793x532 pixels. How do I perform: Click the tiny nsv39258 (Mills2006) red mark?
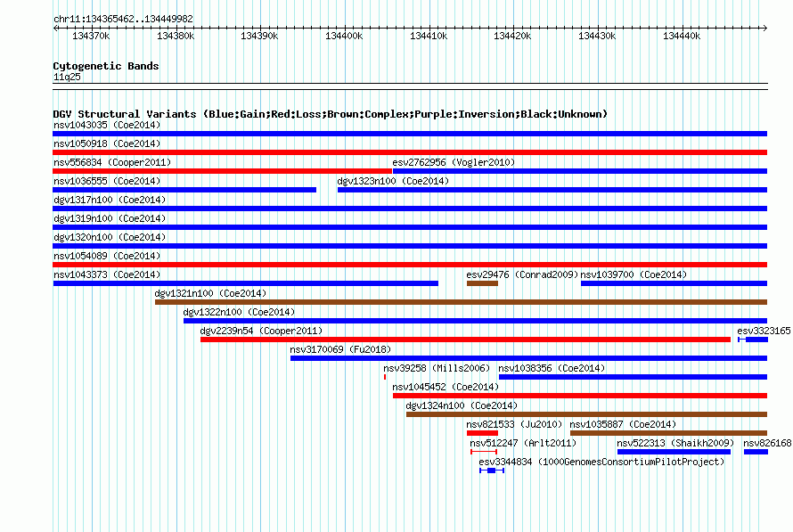[385, 377]
